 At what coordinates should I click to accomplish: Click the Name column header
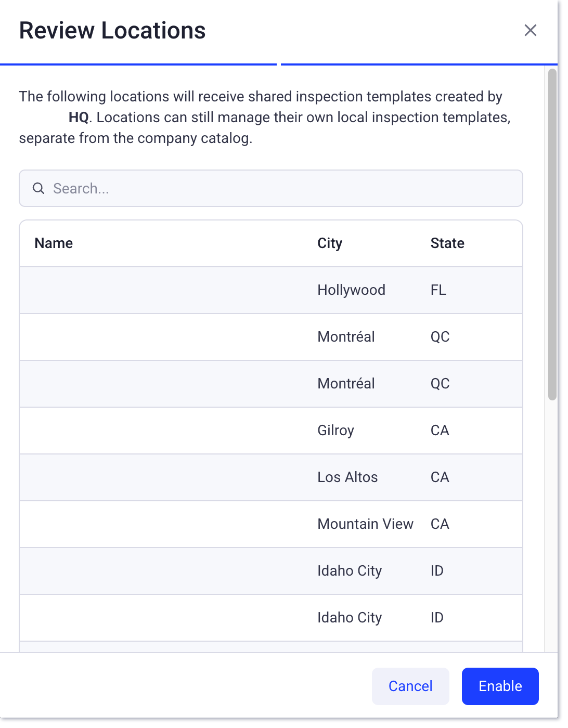click(x=54, y=243)
